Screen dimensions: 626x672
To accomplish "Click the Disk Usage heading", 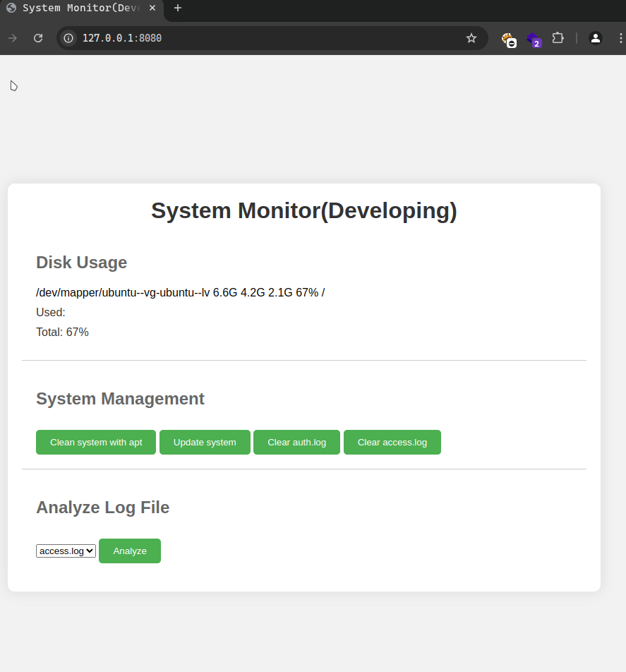I will point(81,263).
